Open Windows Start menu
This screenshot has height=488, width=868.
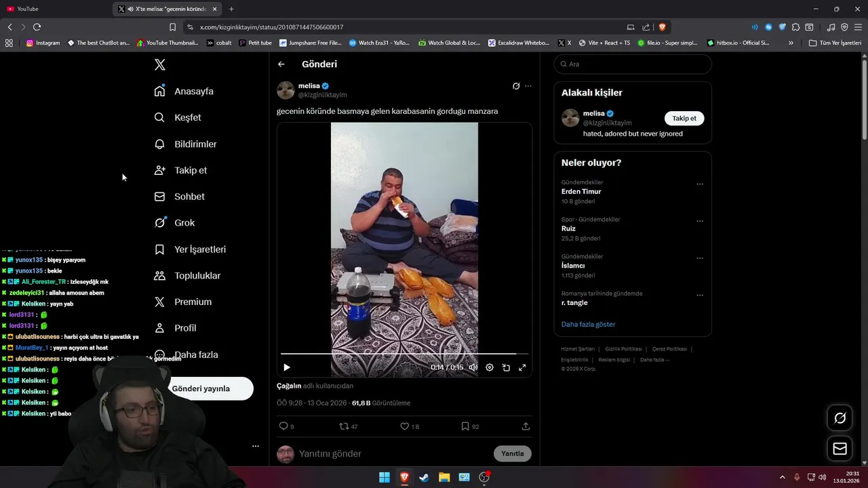384,477
